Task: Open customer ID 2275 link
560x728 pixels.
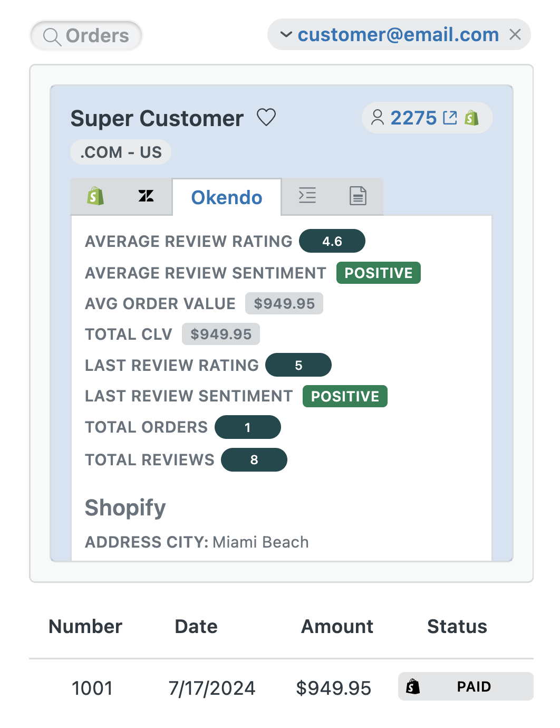Action: point(413,118)
